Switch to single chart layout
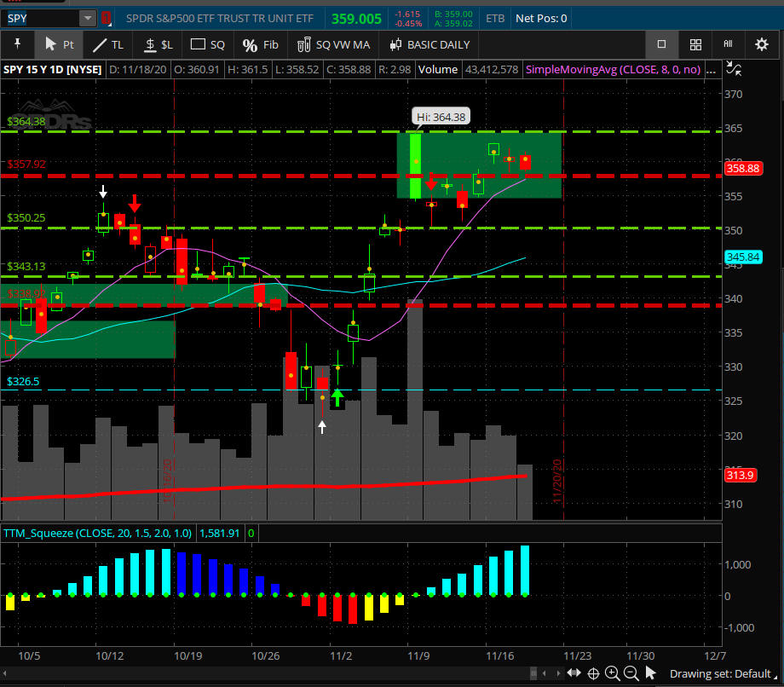The height and width of the screenshot is (687, 784). (661, 44)
